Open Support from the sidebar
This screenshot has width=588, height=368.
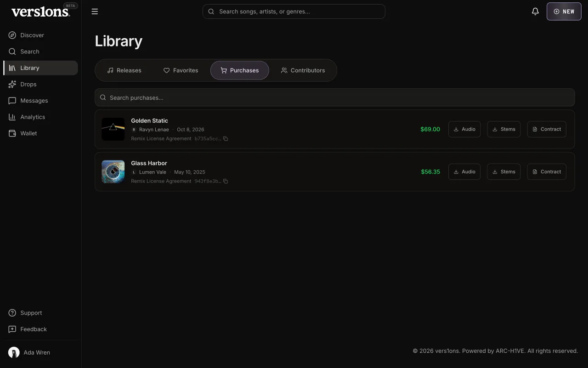tap(40, 313)
